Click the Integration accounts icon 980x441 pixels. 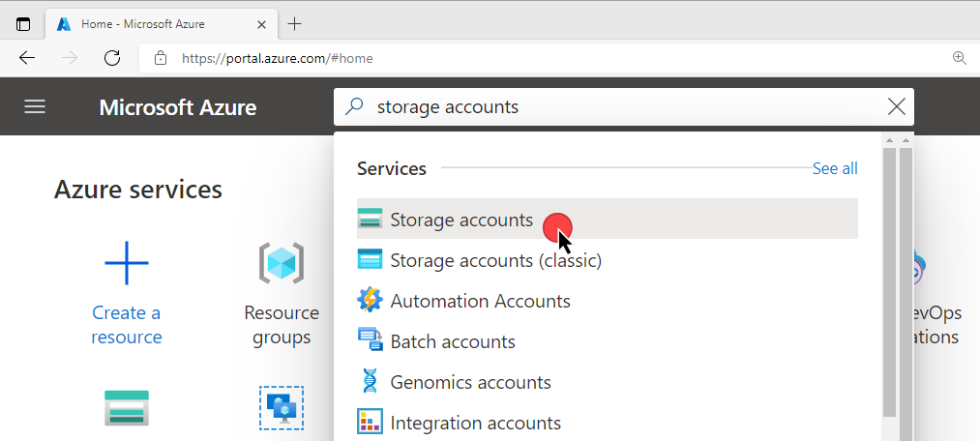(x=370, y=423)
